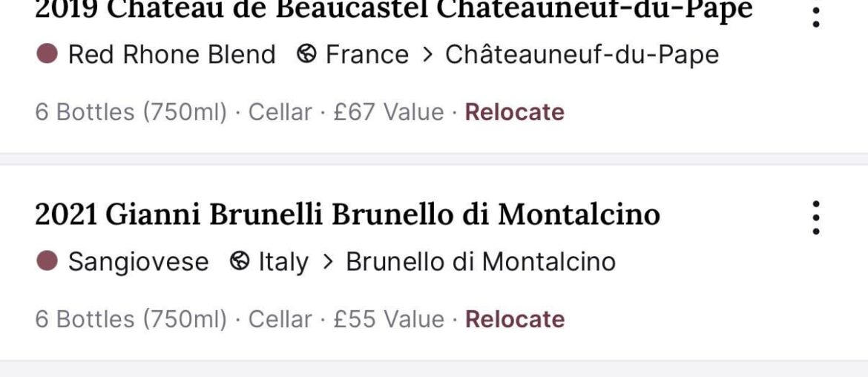The width and height of the screenshot is (868, 377).
Task: Click the red dot beside Sangiovese
Action: pos(47,262)
